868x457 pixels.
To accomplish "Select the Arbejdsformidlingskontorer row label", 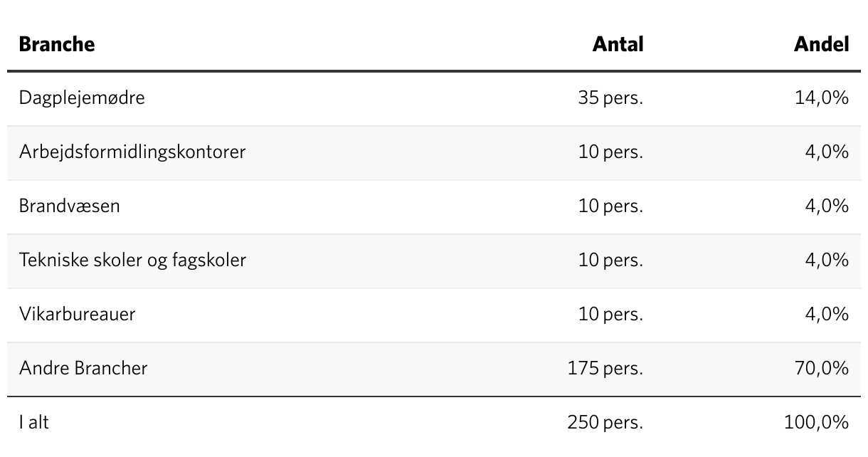I will point(132,152).
